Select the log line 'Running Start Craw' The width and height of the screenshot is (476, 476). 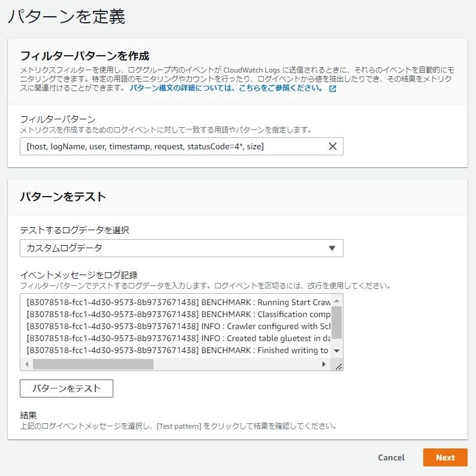pyautogui.click(x=179, y=302)
